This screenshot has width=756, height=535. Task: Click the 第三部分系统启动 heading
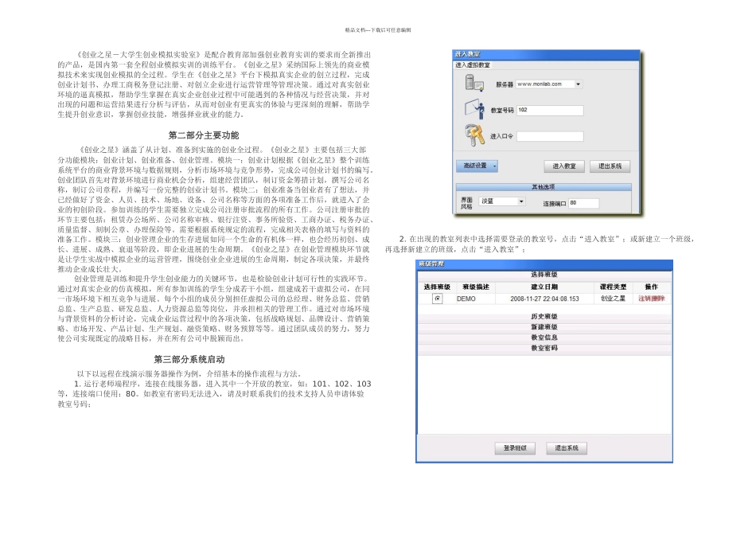tap(189, 359)
